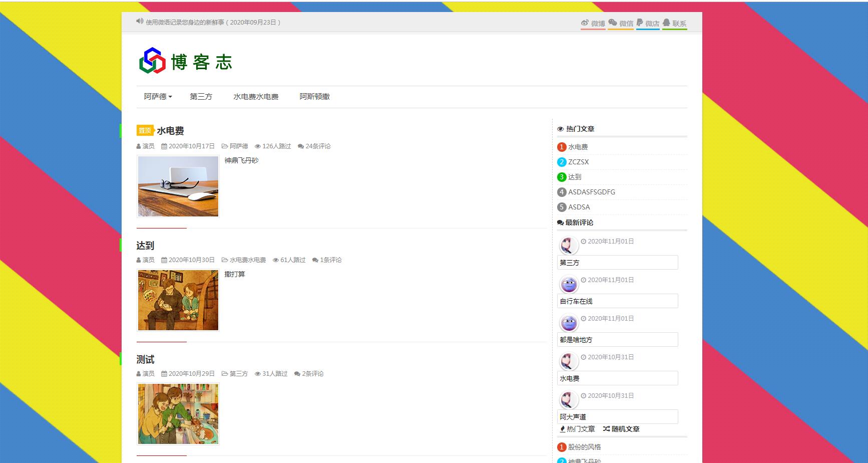
Task: Open ZCZSX in the hot articles list
Action: (578, 162)
